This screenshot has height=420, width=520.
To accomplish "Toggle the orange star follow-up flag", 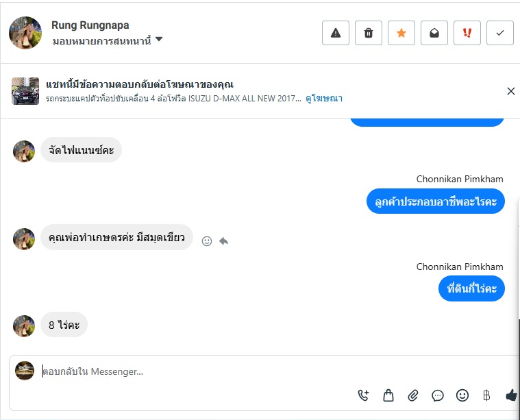I will pos(401,33).
